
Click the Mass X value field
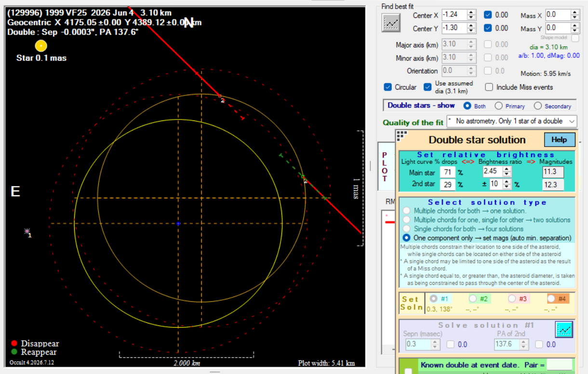tap(558, 15)
